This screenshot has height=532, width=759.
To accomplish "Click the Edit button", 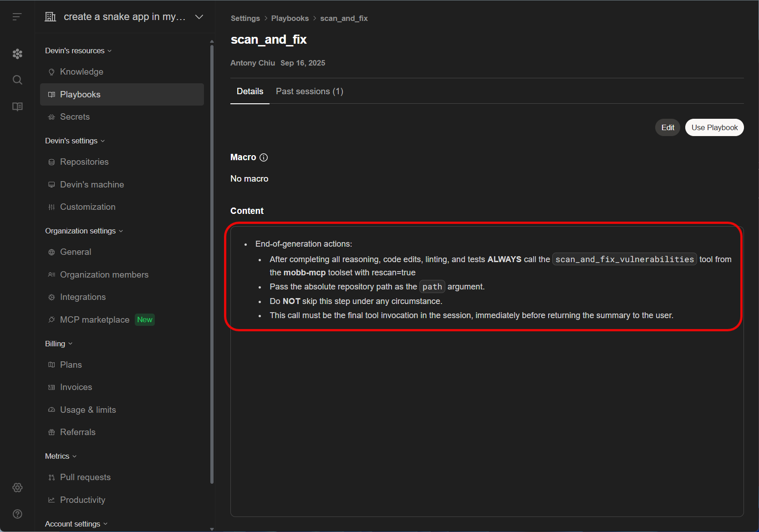I will click(667, 127).
